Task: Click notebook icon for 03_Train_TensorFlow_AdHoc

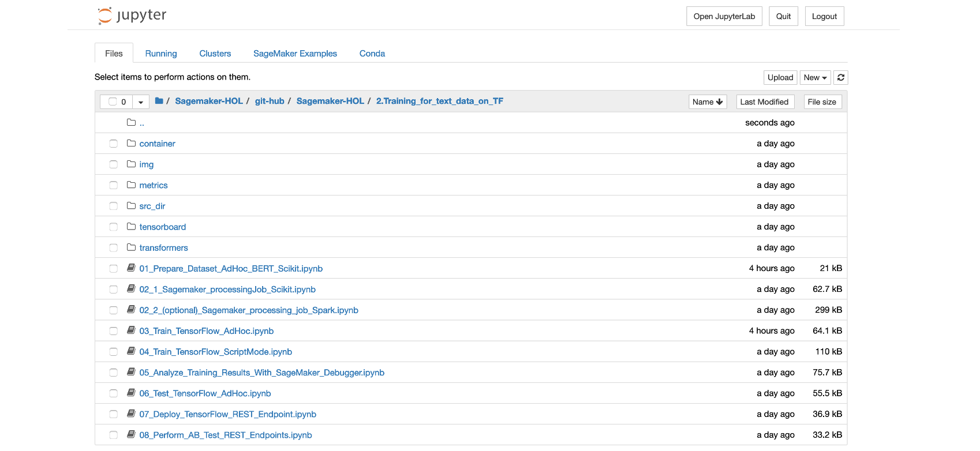Action: pos(131,330)
